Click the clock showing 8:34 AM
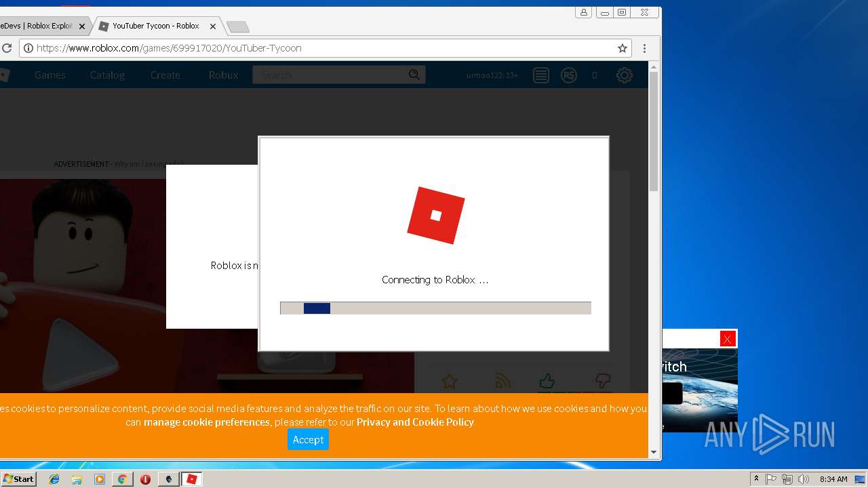Image resolution: width=868 pixels, height=488 pixels. click(833, 479)
